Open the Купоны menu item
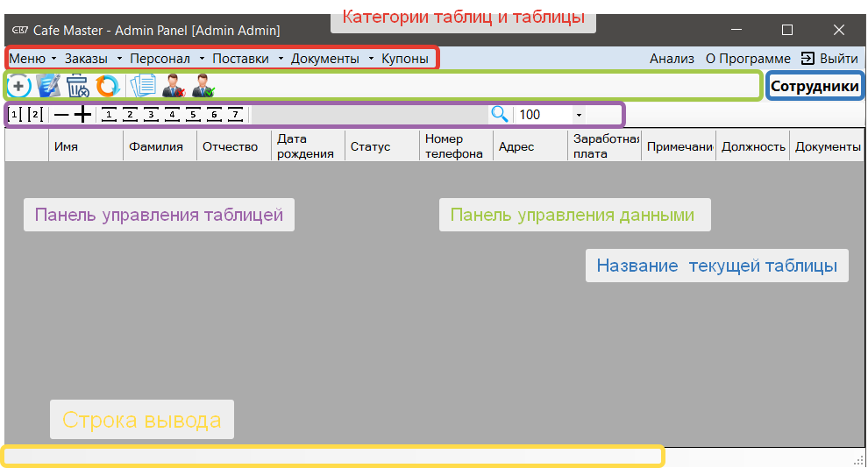Viewport: 868px width, 468px height. [405, 59]
